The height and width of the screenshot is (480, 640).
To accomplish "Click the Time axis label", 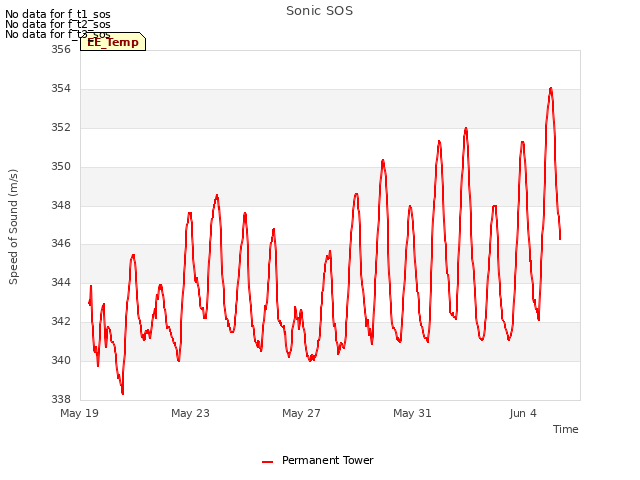I will [565, 429].
